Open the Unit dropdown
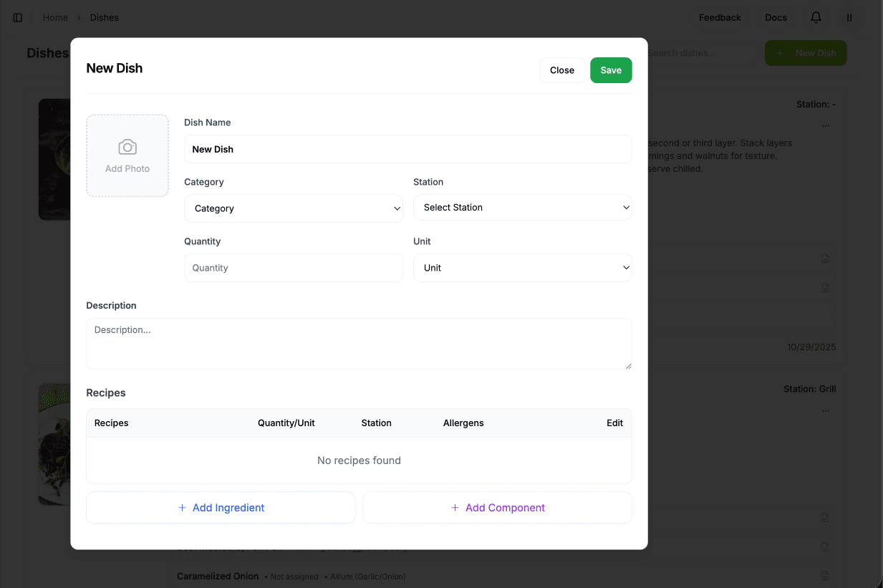 (523, 268)
